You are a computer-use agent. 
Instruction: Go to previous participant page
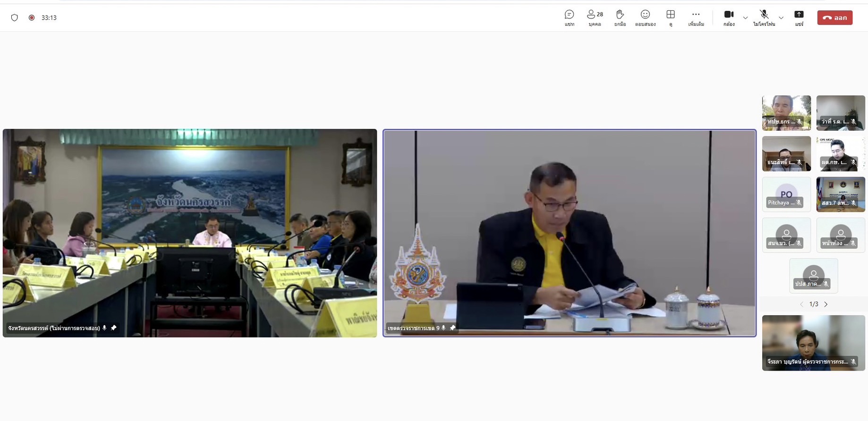tap(801, 304)
